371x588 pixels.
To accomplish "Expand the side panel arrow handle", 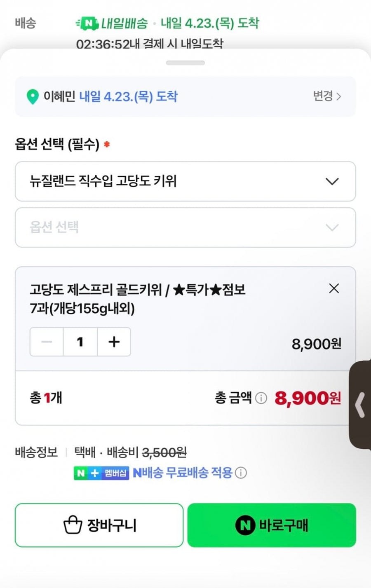I will point(360,405).
